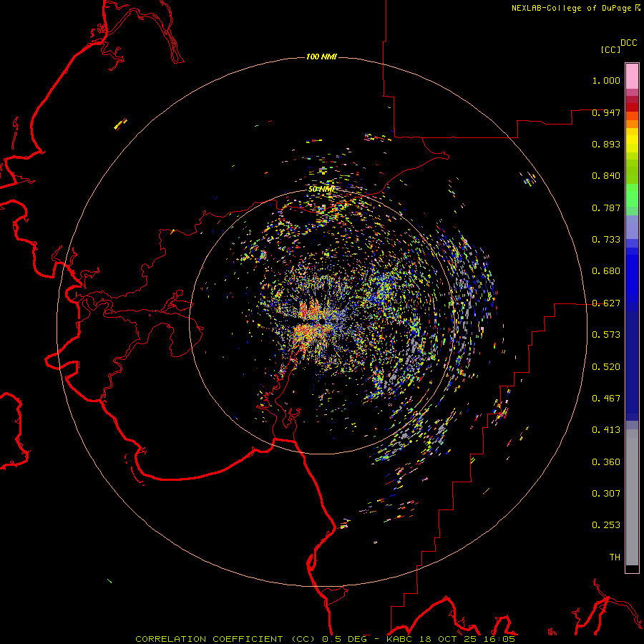Image resolution: width=644 pixels, height=644 pixels.
Task: Select the 0.787 scale value
Action: click(x=606, y=208)
